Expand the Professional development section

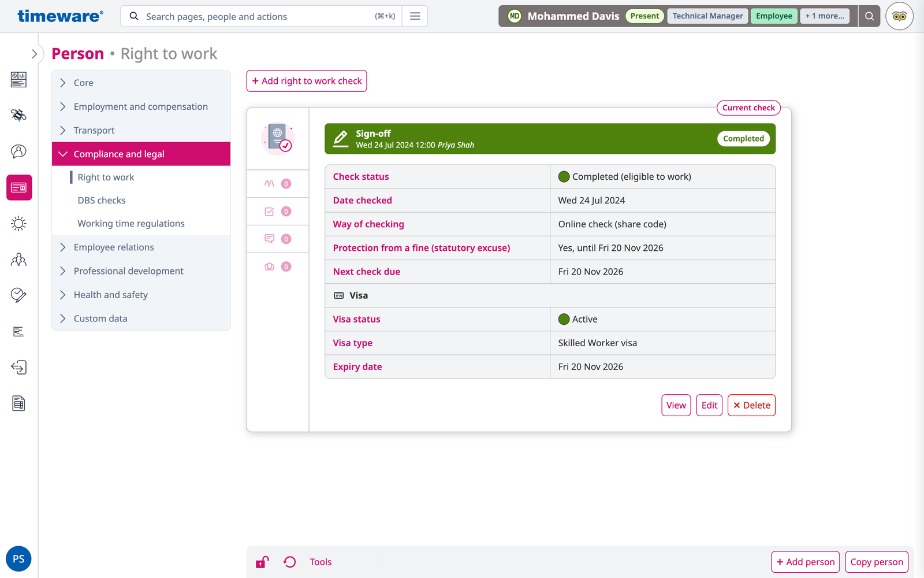click(x=141, y=271)
